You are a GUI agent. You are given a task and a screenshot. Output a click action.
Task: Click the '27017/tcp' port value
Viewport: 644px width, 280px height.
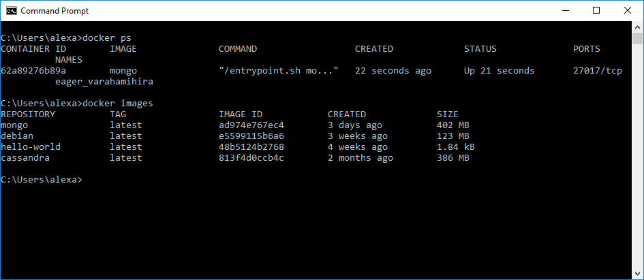pyautogui.click(x=598, y=71)
